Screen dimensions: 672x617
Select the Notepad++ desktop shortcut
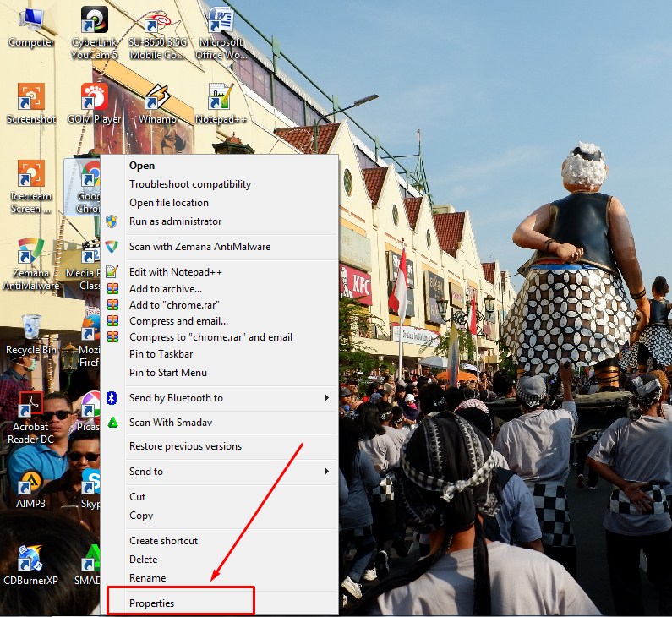(221, 104)
